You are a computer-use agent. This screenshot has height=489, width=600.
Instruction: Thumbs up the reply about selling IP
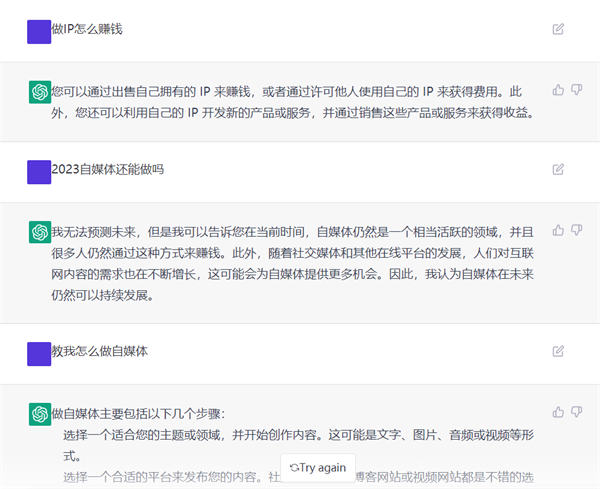pos(558,90)
